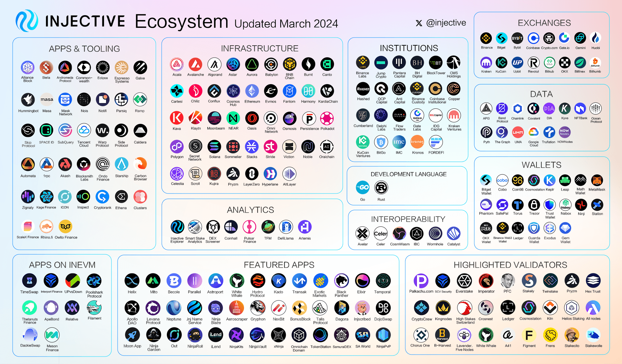
Task: Click the Chorus One validator icon
Action: [421, 335]
